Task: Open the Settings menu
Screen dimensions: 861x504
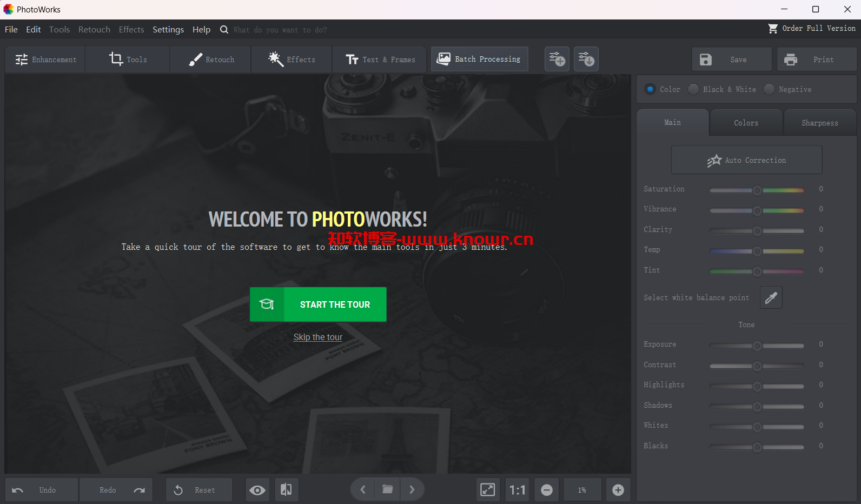Action: coord(168,29)
